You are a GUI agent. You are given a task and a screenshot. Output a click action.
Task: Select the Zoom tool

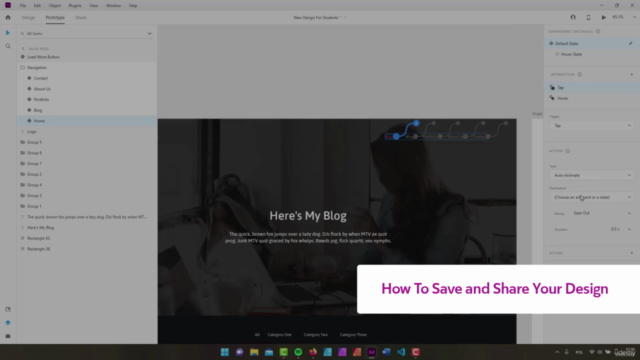pos(8,46)
